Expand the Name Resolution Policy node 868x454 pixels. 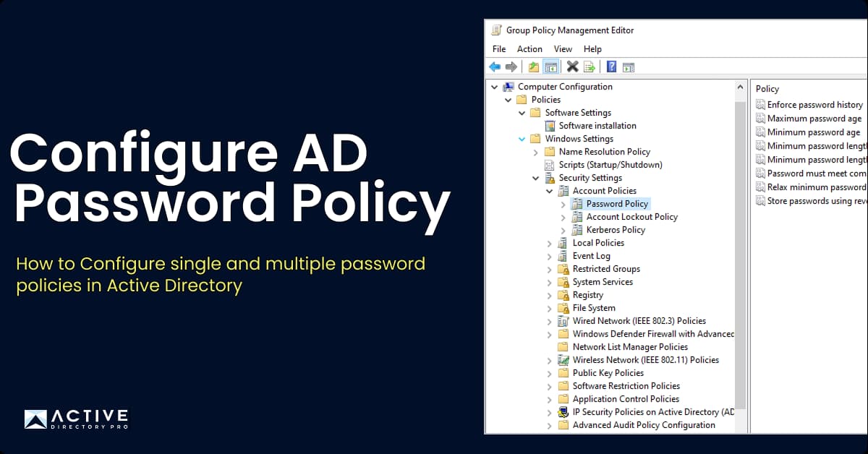[536, 152]
